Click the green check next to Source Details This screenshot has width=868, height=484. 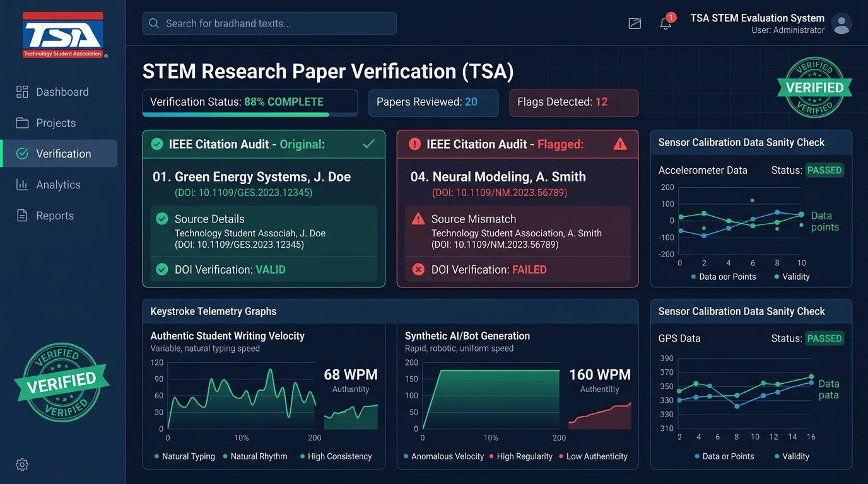[x=162, y=219]
